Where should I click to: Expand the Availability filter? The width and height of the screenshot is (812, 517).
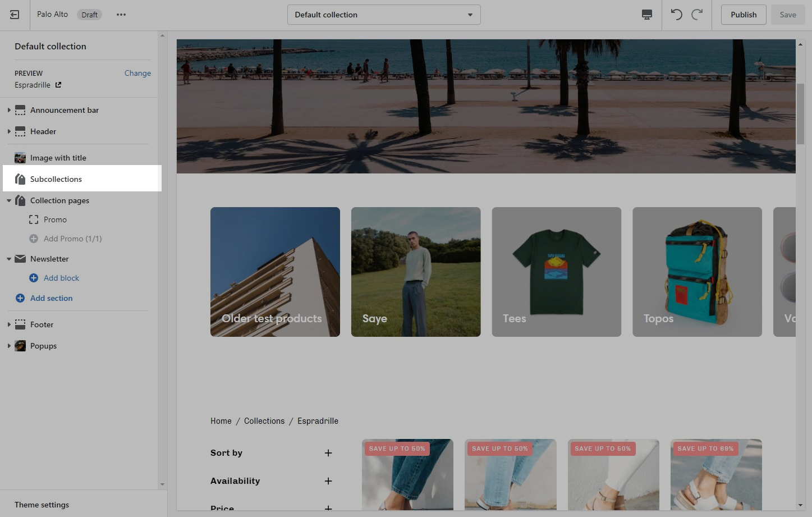point(328,481)
